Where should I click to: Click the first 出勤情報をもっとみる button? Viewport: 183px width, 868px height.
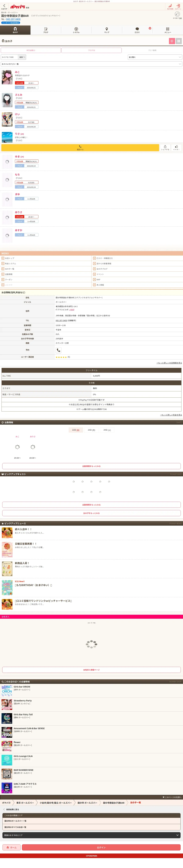tap(91, 466)
